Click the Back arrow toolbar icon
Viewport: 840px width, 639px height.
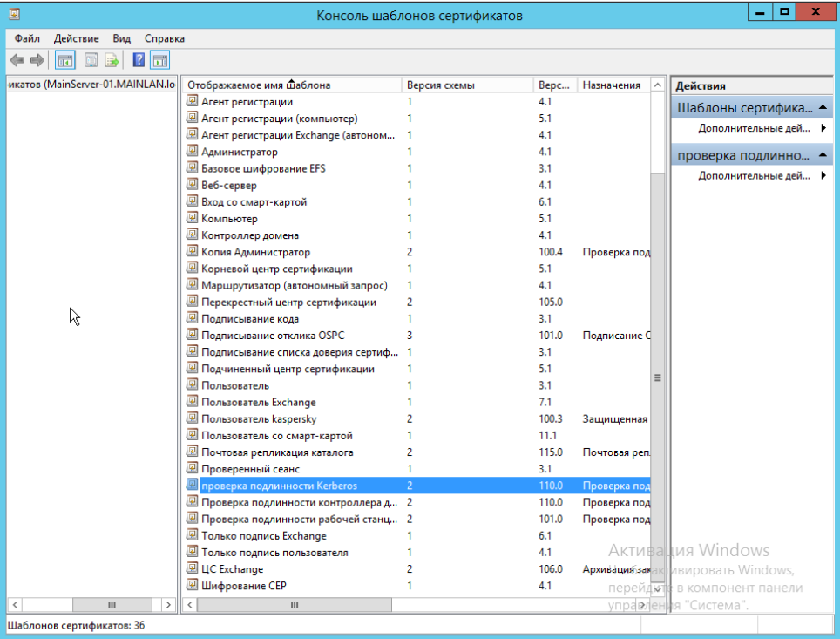(x=17, y=60)
